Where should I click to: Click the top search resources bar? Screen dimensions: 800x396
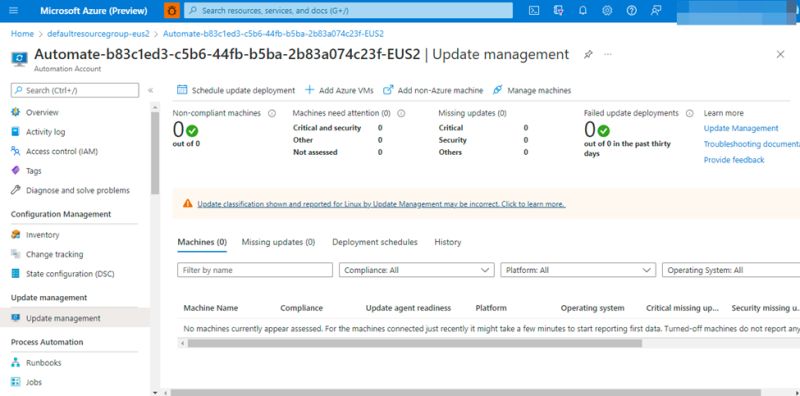click(348, 10)
